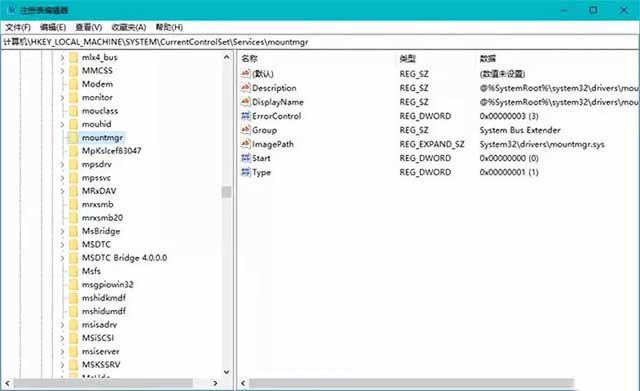640x391 pixels.
Task: Click the values pane horizontal scrollbar thumb
Action: point(411,383)
